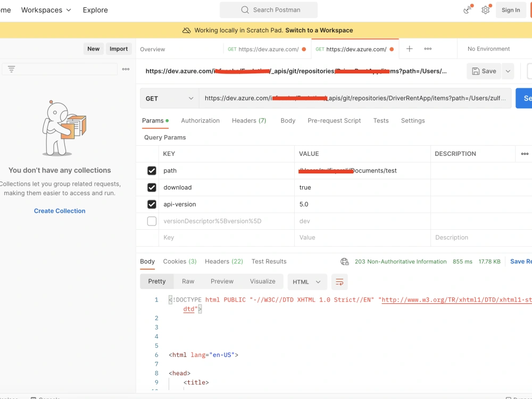Open the HTML format dropdown

coord(307,282)
